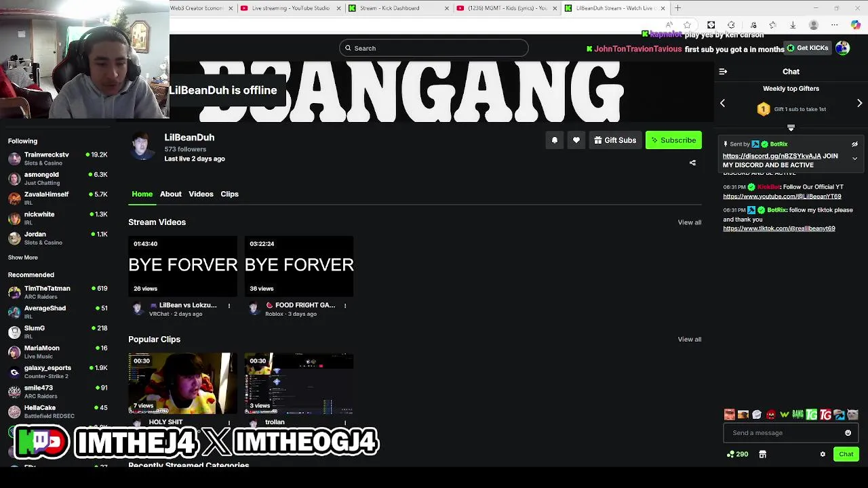Select the Videos channel tab
The height and width of the screenshot is (488, 868).
[201, 194]
